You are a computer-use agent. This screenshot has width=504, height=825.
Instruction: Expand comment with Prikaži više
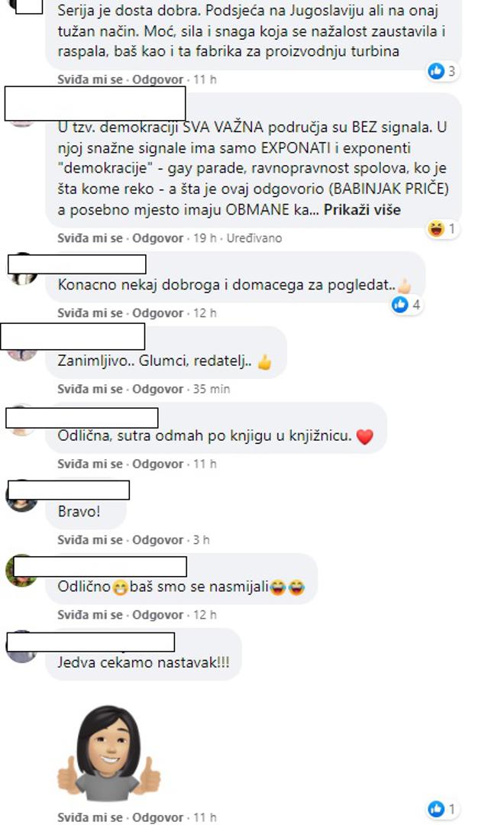[x=362, y=210]
